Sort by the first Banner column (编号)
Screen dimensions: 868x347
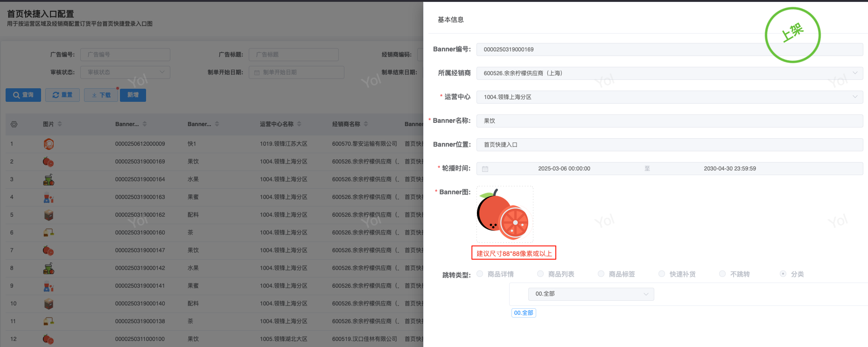[x=145, y=124]
